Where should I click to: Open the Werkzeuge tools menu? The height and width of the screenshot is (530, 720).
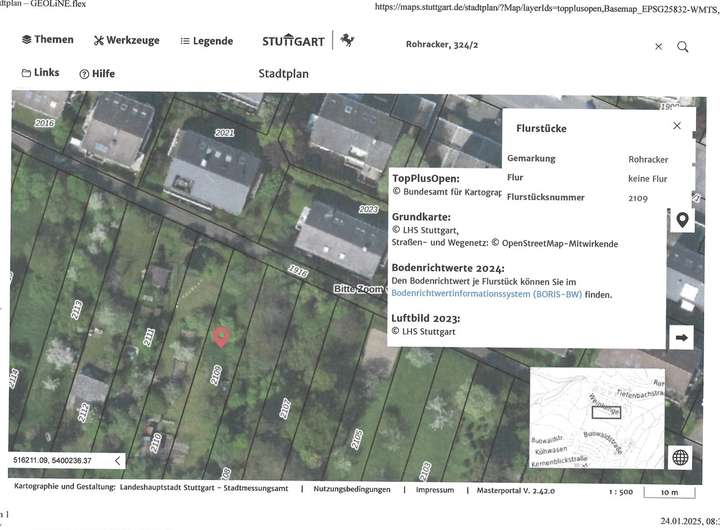[x=128, y=41]
